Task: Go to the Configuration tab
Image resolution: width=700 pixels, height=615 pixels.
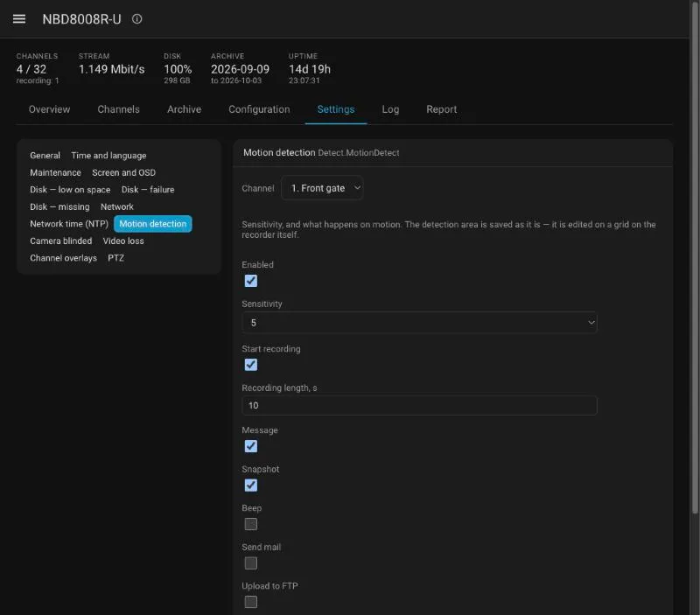Action: 259,109
